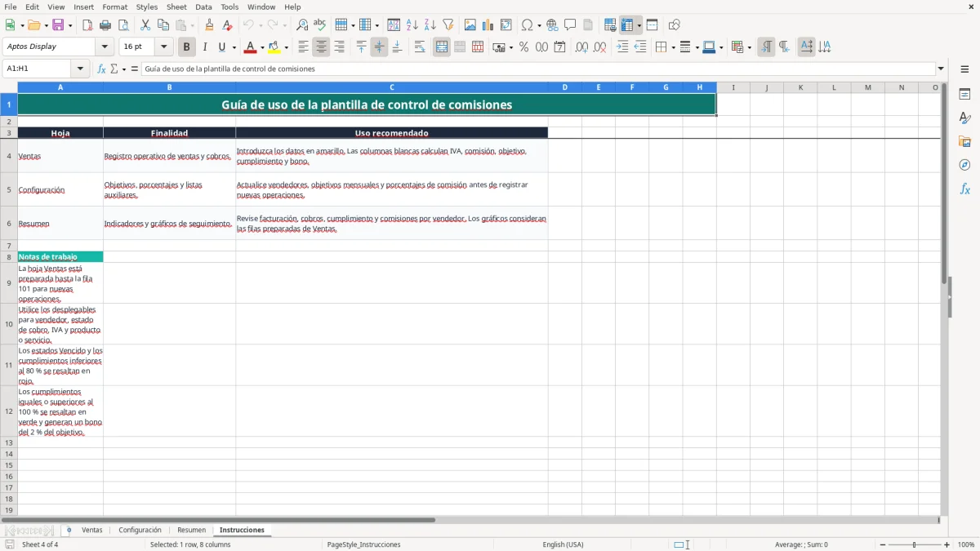This screenshot has height=551, width=980.
Task: Adjust the zoom slider handle
Action: point(915,544)
